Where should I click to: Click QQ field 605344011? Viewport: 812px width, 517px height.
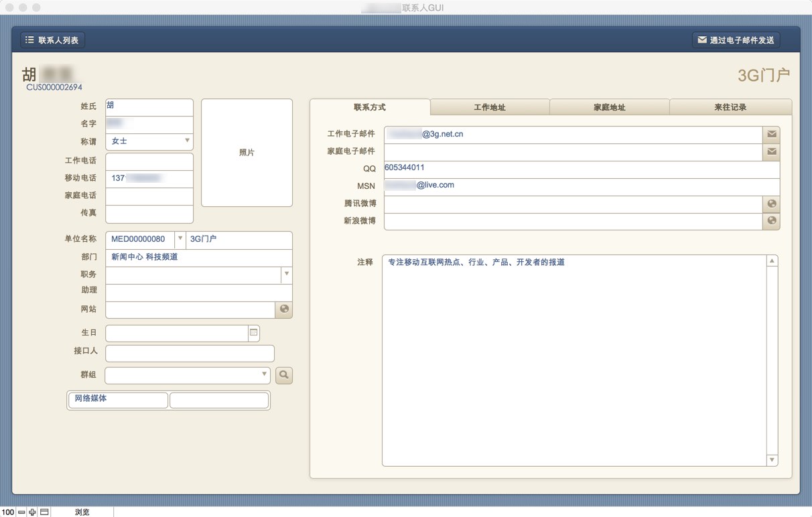[582, 169]
